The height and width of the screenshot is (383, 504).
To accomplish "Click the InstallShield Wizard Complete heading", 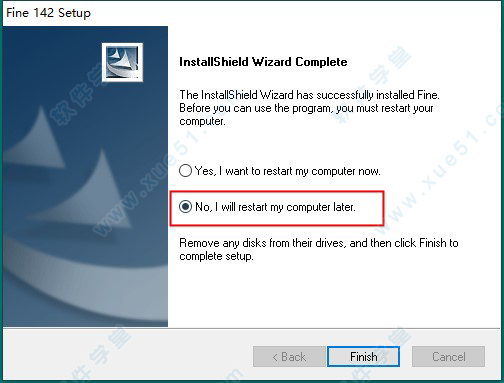I will point(263,62).
